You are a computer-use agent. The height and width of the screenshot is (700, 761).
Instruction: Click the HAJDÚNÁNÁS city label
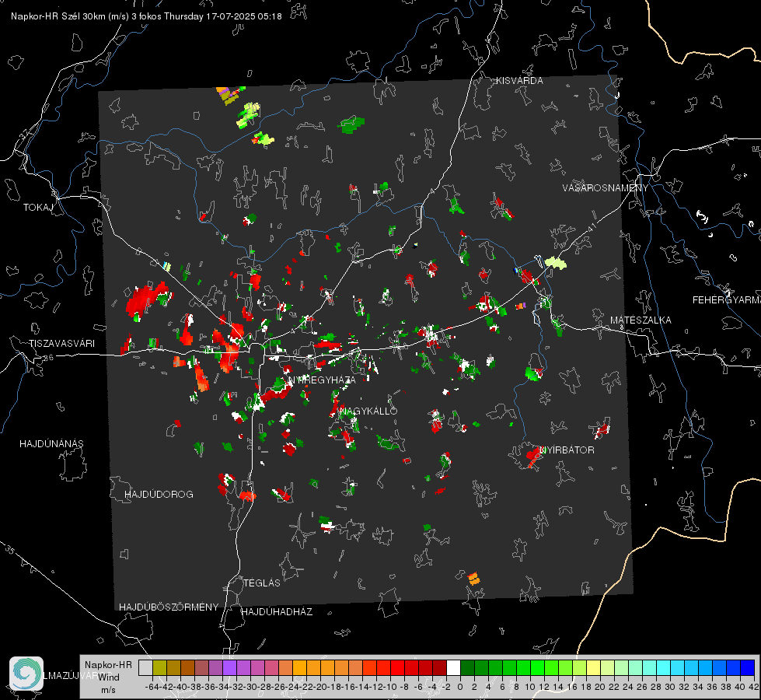pyautogui.click(x=51, y=444)
